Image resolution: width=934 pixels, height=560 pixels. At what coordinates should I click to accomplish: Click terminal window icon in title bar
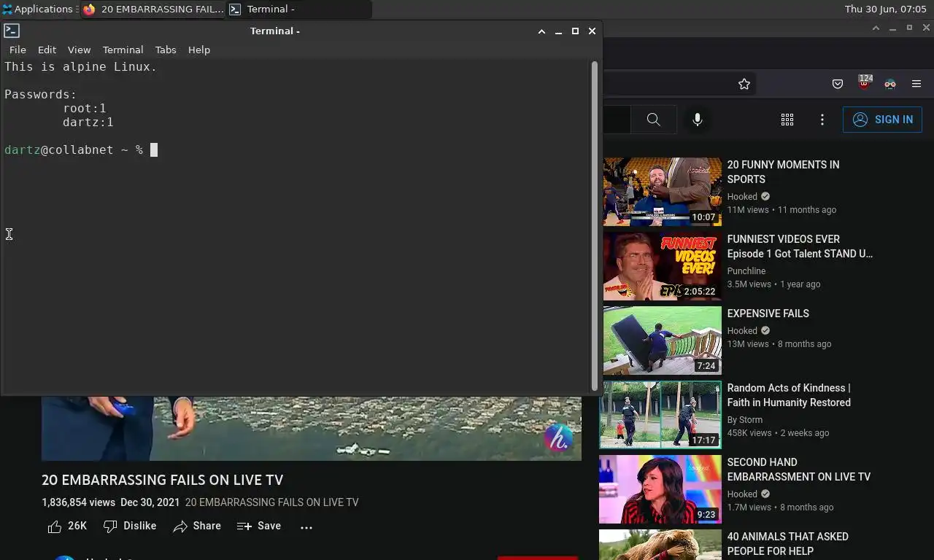(x=11, y=31)
